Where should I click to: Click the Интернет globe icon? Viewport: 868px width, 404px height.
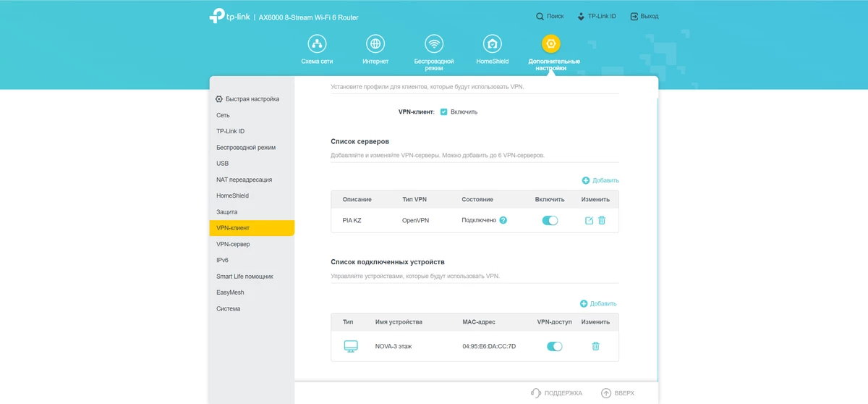[x=375, y=44]
